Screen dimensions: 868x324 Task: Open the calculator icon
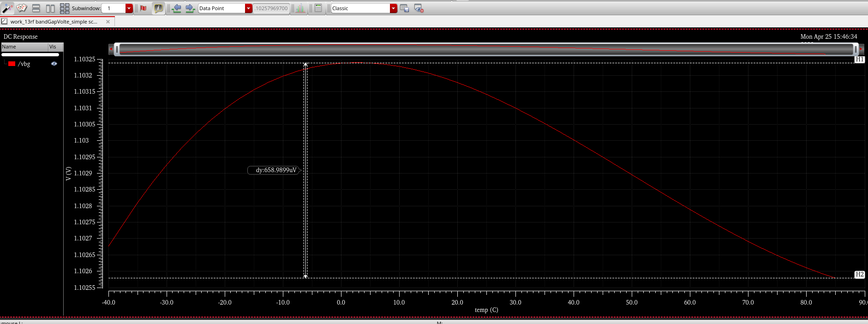point(318,8)
